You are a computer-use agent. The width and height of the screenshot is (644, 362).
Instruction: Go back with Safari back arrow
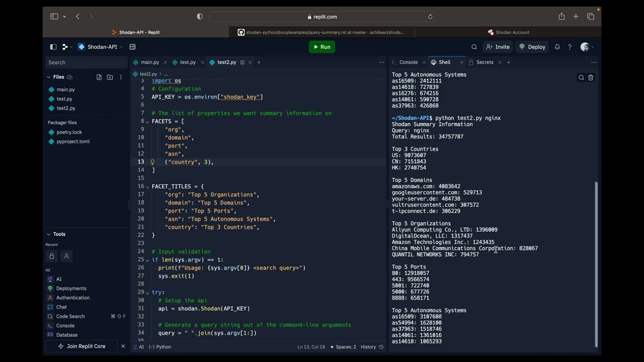[77, 17]
